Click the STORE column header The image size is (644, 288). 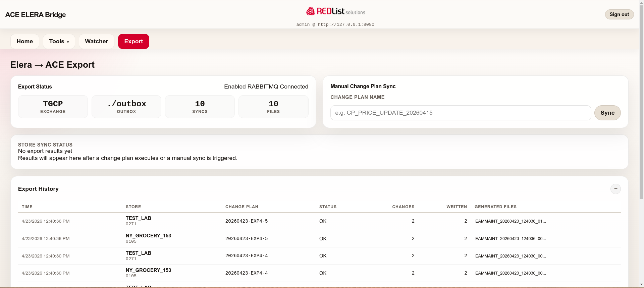point(133,207)
